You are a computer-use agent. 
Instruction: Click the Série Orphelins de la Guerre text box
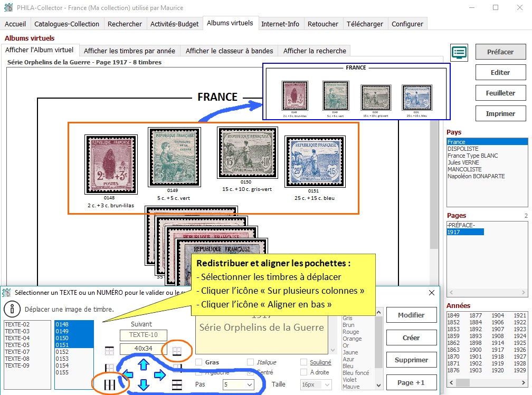(262, 335)
